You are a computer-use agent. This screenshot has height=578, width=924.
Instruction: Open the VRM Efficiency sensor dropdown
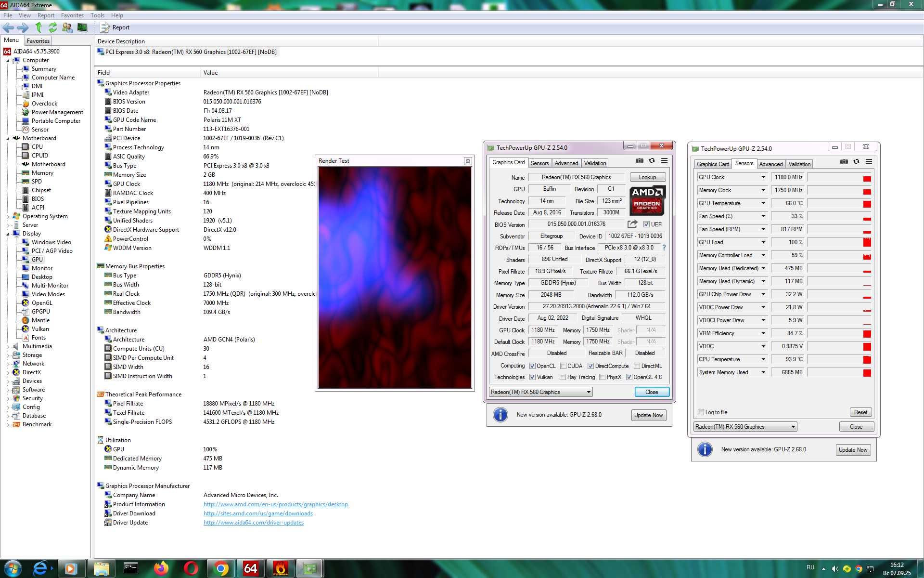(x=763, y=333)
